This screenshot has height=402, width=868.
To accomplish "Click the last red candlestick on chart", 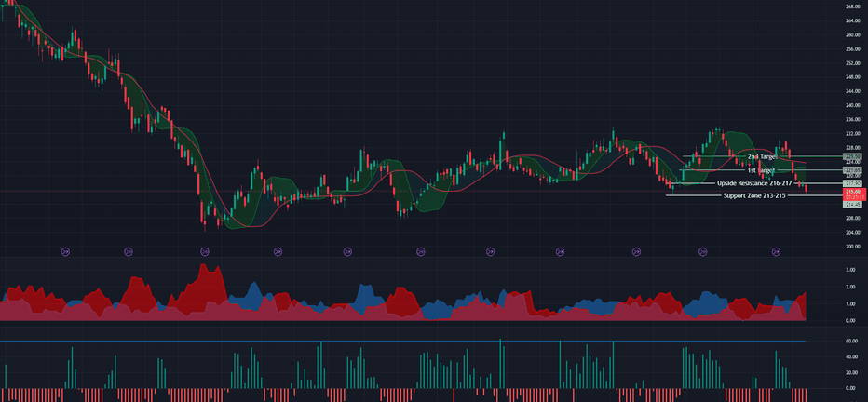I will [805, 187].
